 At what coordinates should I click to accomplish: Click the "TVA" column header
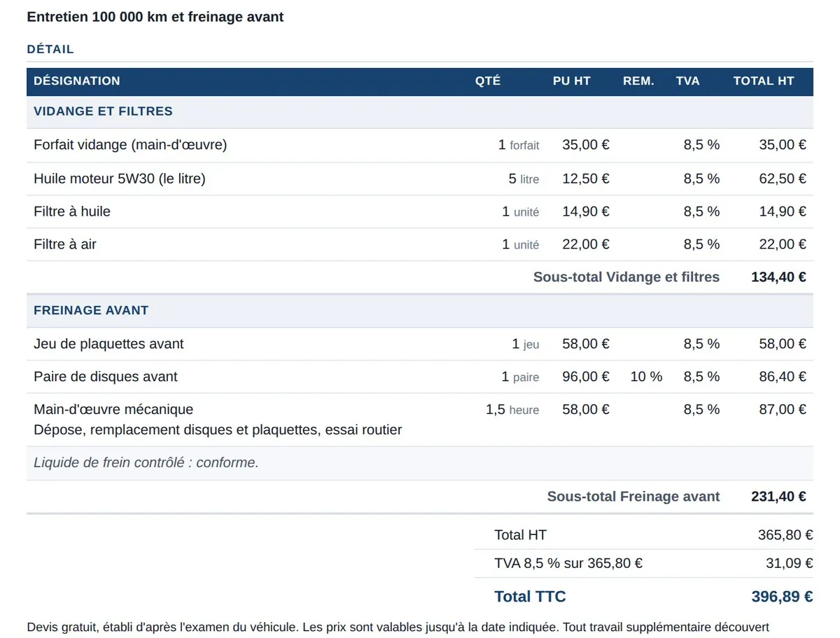point(688,81)
